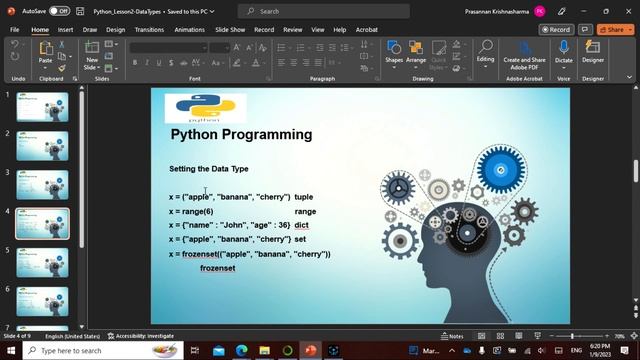
Task: Click the Clear All Formatting icon
Action: (x=263, y=48)
